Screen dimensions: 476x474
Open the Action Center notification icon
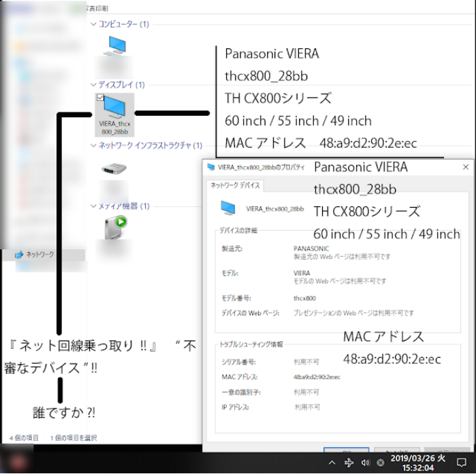(x=462, y=463)
